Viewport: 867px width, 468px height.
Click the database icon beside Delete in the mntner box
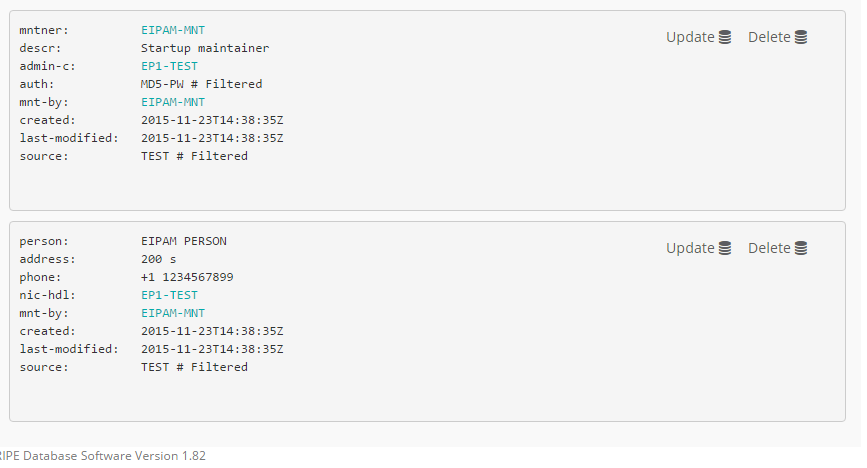tap(801, 37)
